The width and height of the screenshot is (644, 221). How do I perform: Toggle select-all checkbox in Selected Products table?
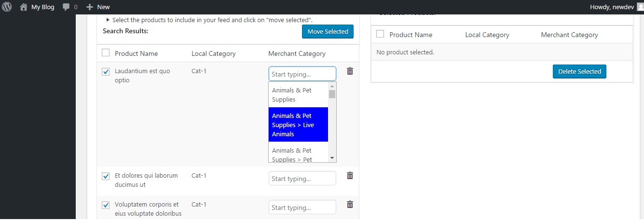tap(380, 34)
